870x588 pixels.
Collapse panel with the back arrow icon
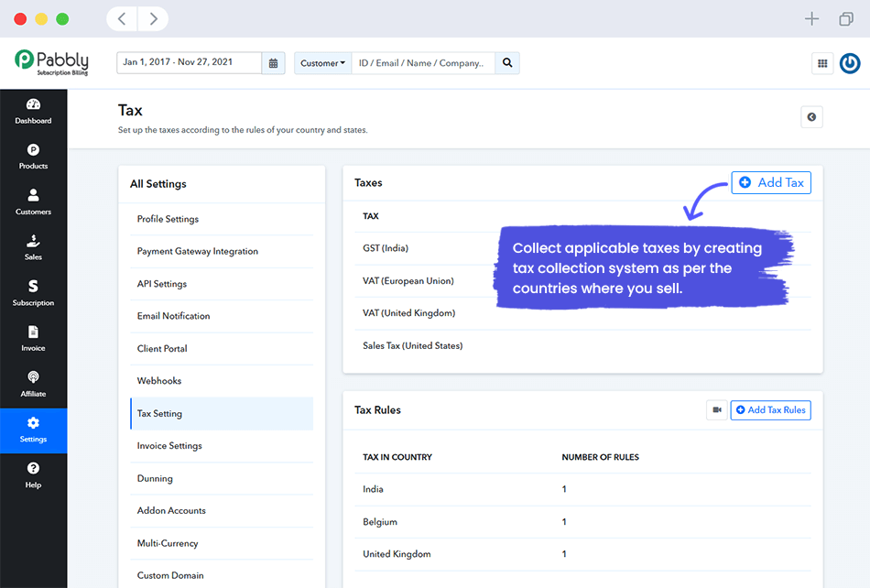click(811, 117)
